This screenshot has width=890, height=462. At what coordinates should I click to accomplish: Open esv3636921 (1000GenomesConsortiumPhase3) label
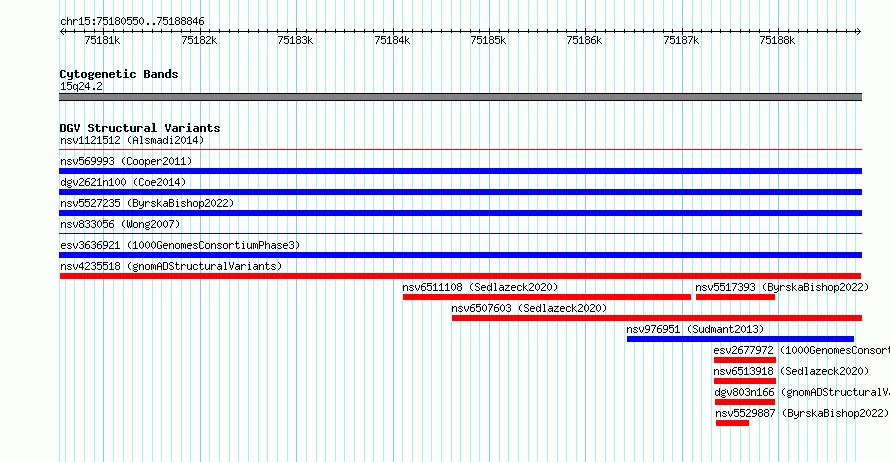point(180,245)
